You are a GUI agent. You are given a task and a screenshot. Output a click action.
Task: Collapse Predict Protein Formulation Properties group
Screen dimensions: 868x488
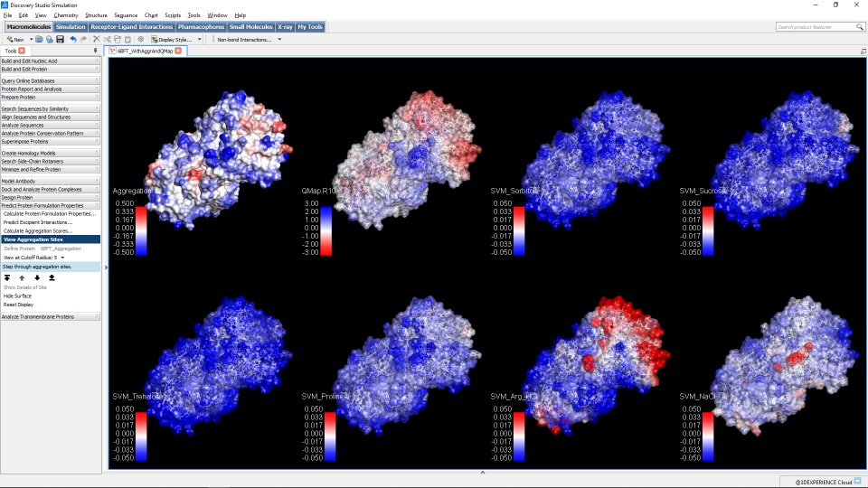tap(50, 205)
